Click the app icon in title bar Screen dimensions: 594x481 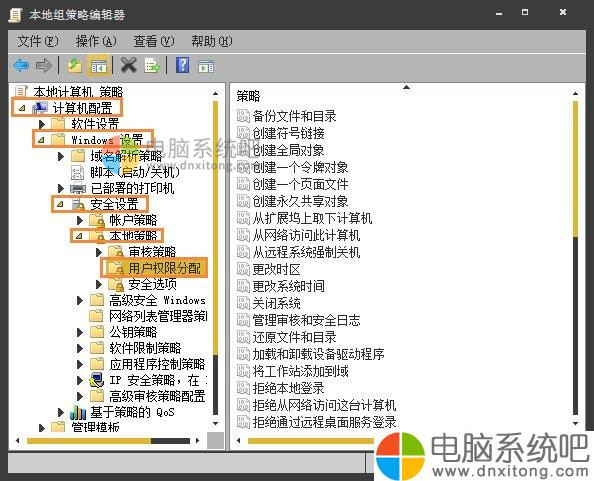click(16, 15)
